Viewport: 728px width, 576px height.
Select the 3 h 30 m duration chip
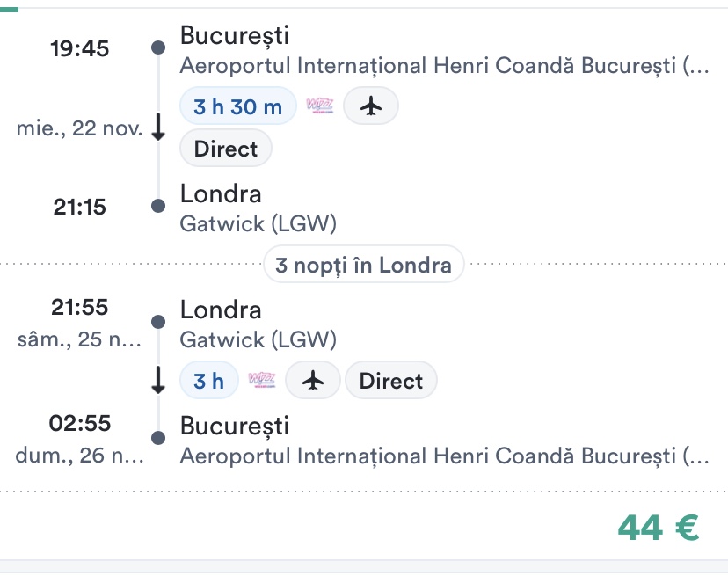click(x=238, y=106)
